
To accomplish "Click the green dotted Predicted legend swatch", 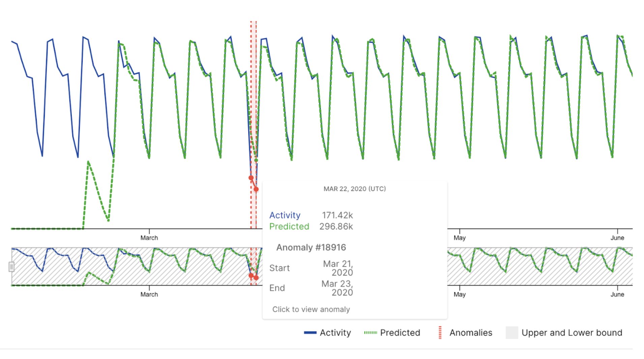I will coord(370,333).
